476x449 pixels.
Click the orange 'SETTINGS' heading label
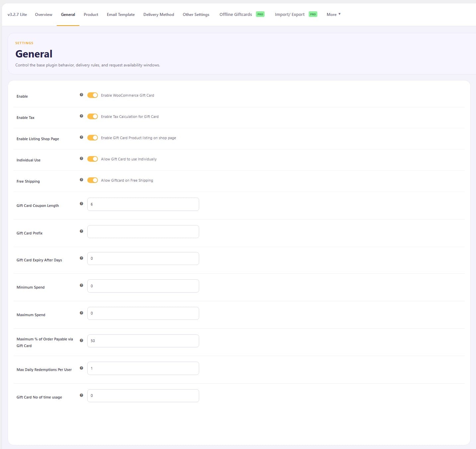(24, 43)
